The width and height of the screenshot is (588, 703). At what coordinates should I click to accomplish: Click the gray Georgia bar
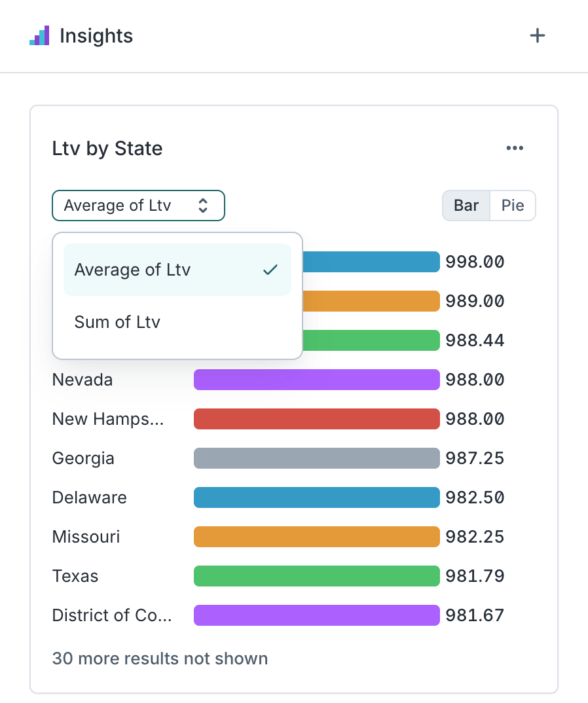317,458
